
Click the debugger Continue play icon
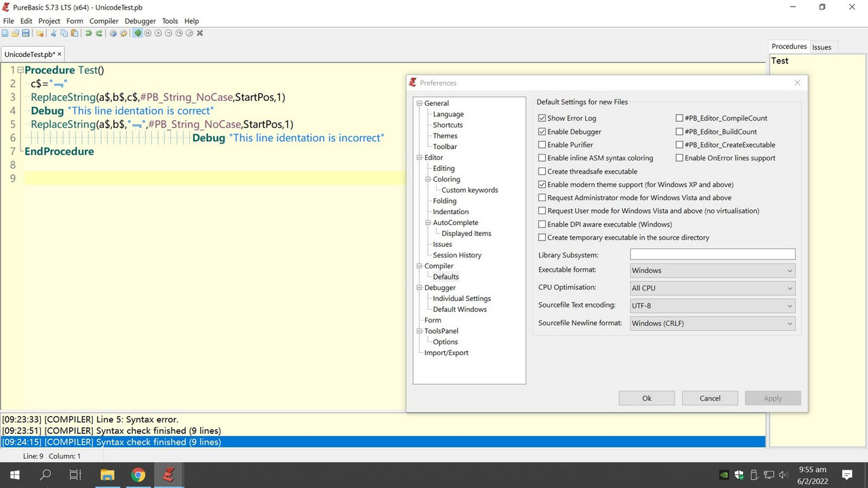pyautogui.click(x=158, y=33)
